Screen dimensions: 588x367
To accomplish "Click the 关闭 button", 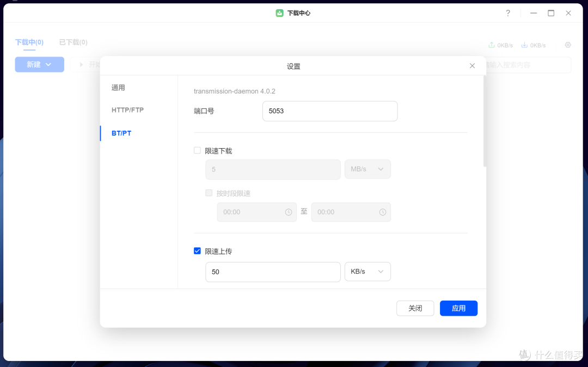I will [415, 308].
